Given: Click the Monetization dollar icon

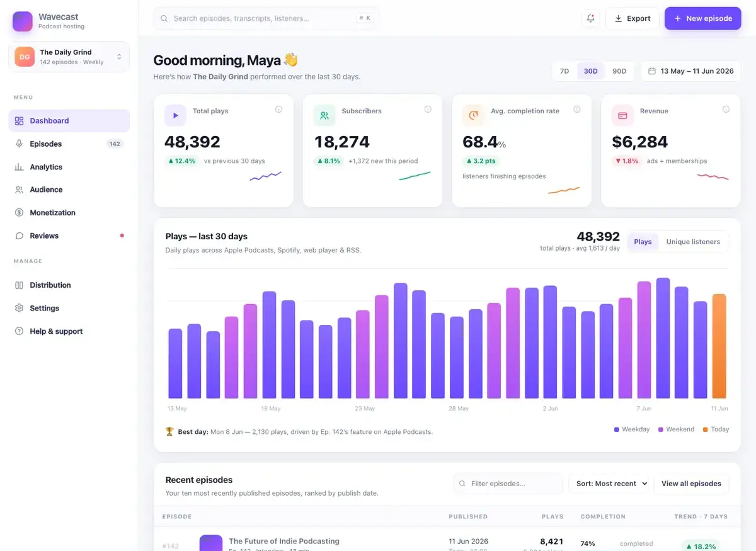Looking at the screenshot, I should click(19, 213).
